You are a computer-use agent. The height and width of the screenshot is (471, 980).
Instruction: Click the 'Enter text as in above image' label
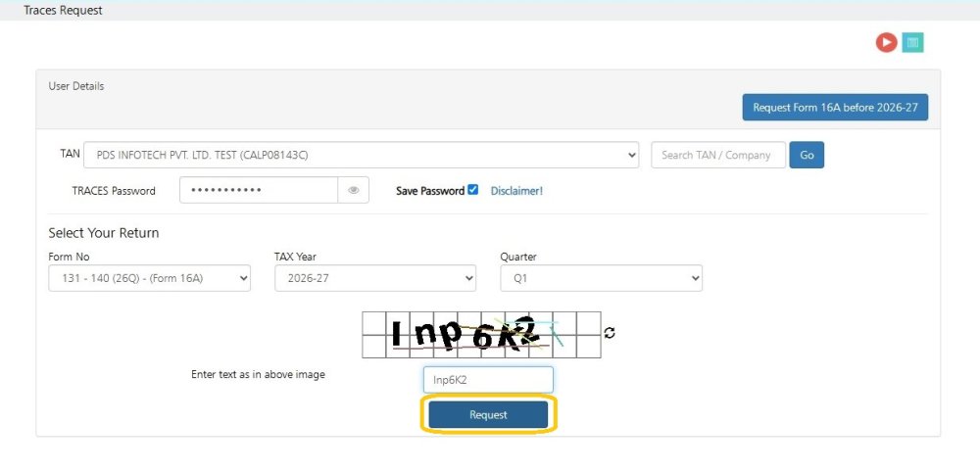pyautogui.click(x=258, y=375)
